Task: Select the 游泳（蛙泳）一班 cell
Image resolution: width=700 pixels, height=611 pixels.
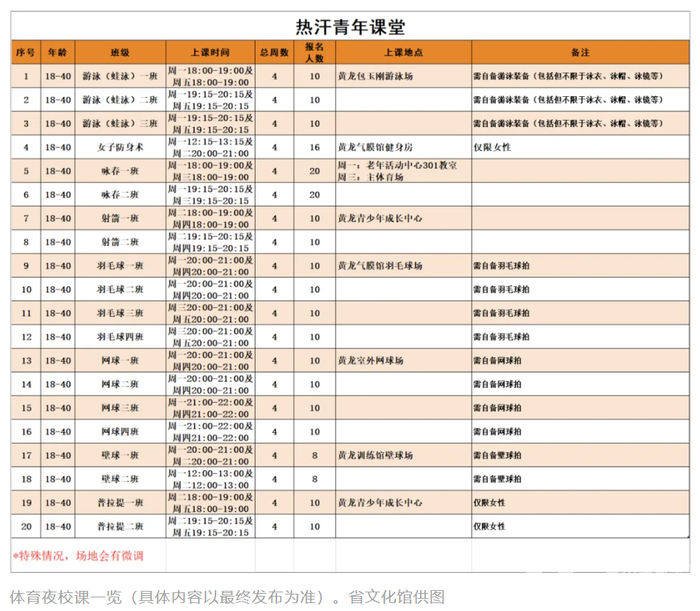Action: (x=119, y=76)
